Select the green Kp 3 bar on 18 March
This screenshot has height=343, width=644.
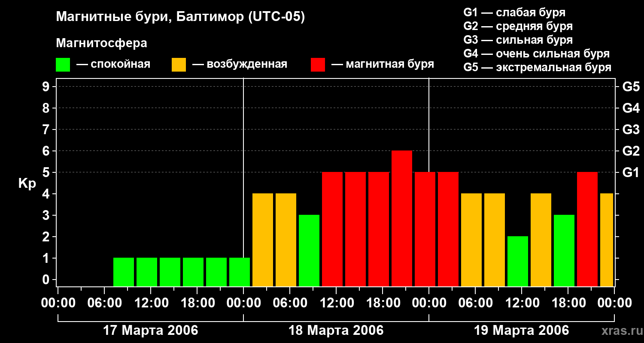(x=309, y=250)
